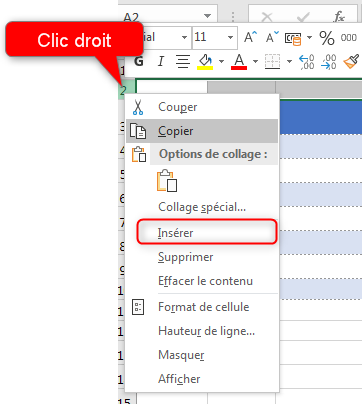Expand the accounting format dropdown arrow

309,37
